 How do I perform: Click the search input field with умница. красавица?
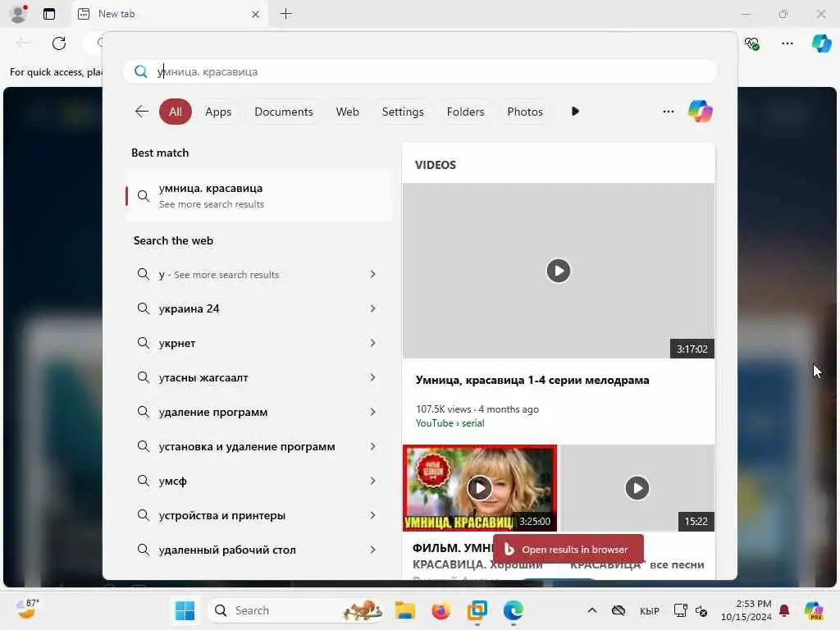419,71
